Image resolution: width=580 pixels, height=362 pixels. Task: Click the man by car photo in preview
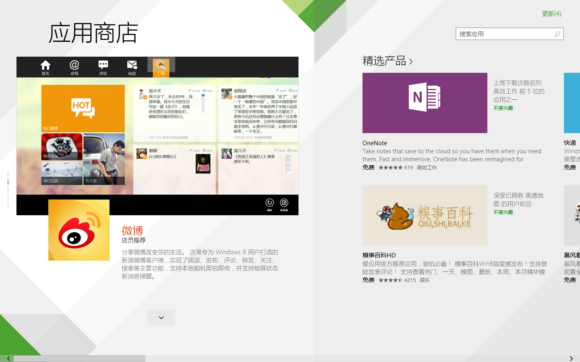tap(104, 159)
